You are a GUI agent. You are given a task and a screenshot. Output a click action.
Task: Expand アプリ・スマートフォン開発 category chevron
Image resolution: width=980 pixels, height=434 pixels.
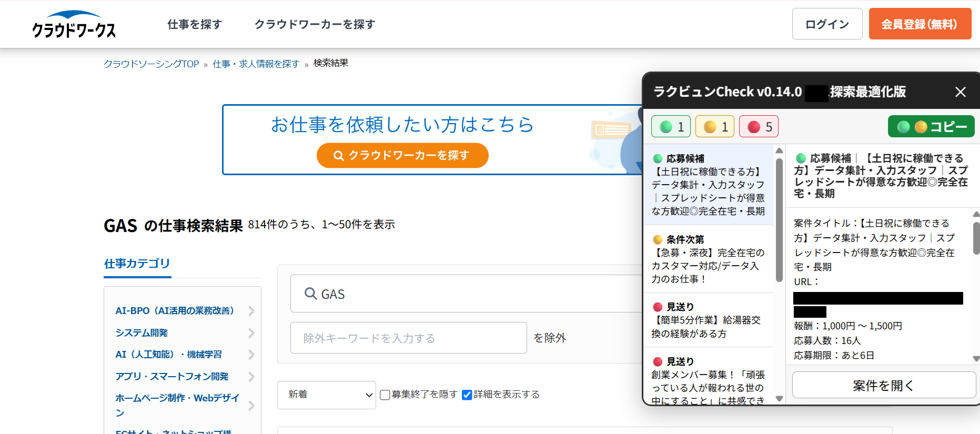251,377
